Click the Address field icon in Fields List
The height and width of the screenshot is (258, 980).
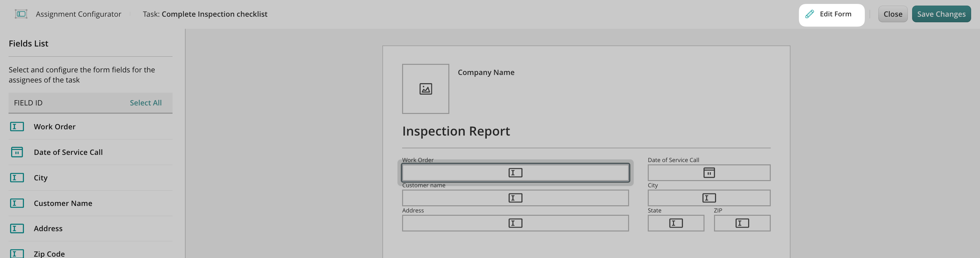point(17,228)
